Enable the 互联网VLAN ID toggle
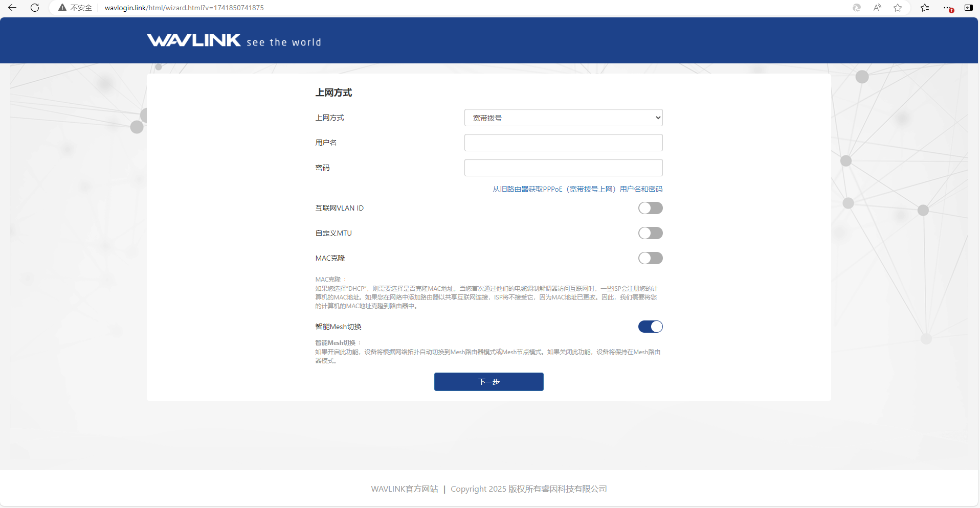This screenshot has width=980, height=508. coord(650,207)
